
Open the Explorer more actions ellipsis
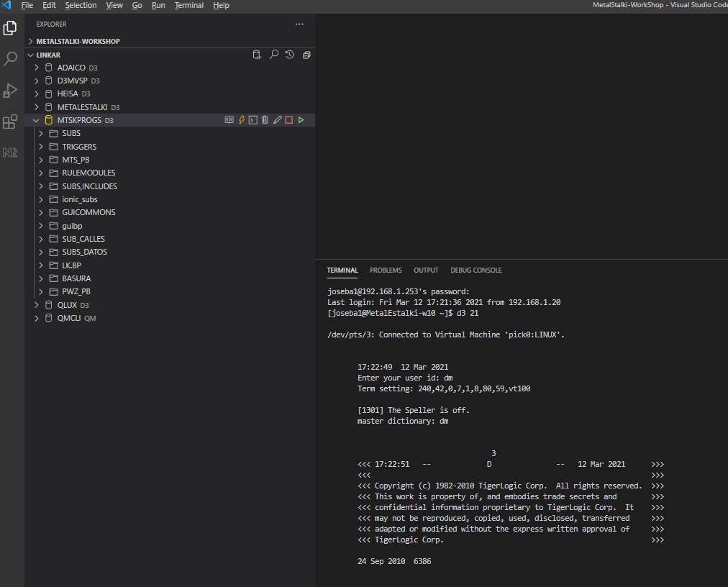(x=299, y=24)
